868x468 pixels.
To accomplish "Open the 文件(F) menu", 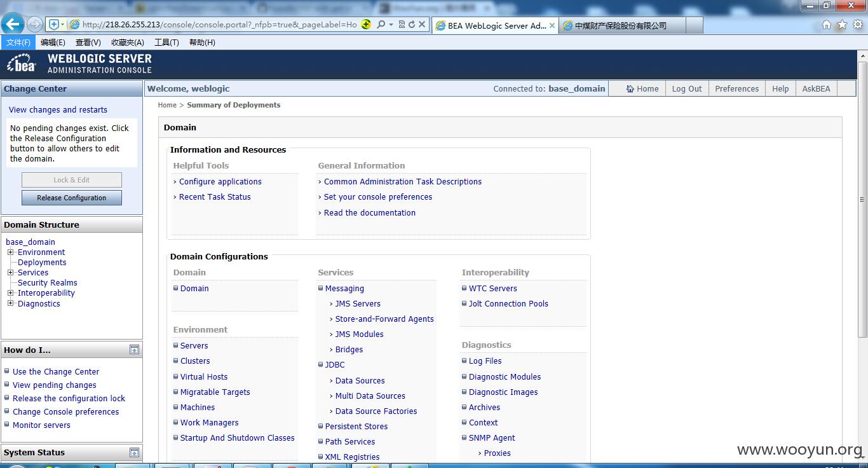I will click(18, 43).
